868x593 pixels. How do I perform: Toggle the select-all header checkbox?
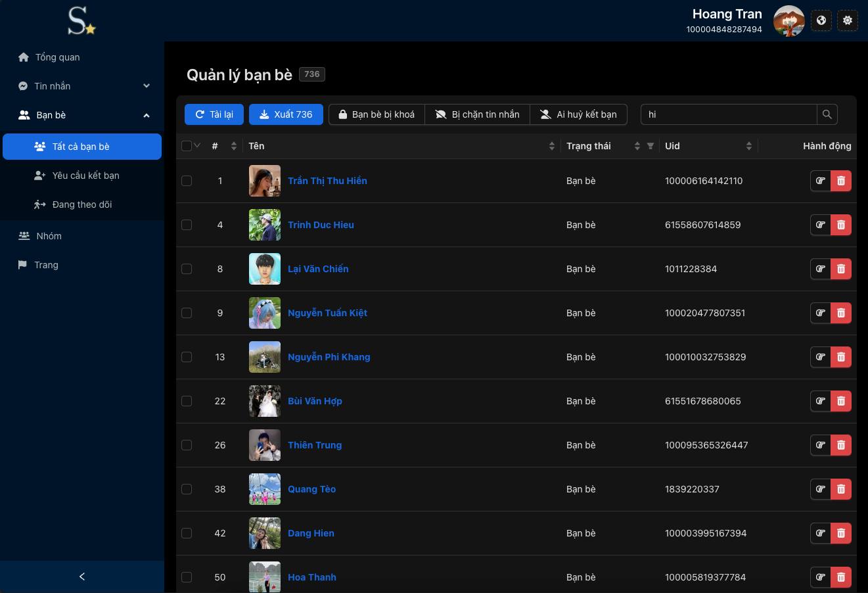coord(187,146)
